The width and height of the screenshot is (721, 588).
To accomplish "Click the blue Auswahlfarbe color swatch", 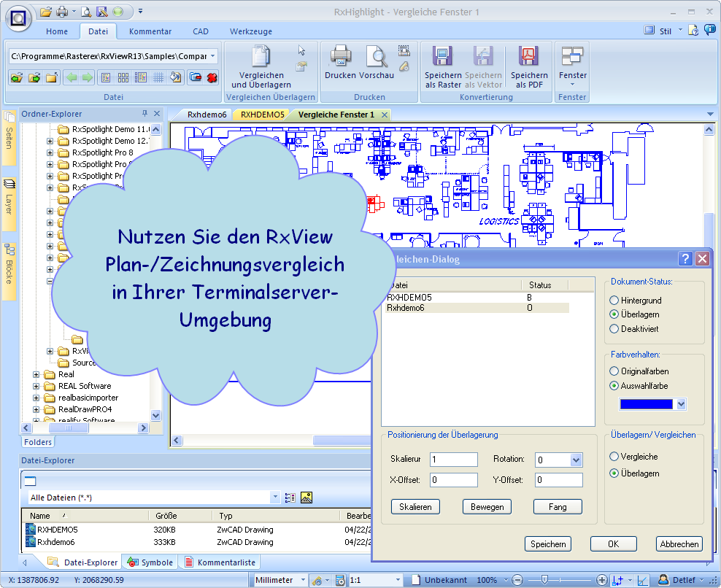I will (647, 404).
